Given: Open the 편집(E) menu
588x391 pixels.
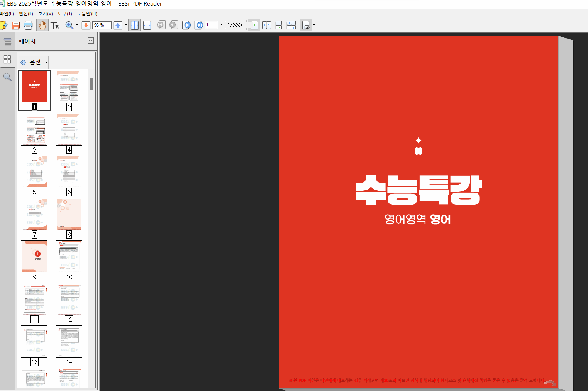Looking at the screenshot, I should pos(26,14).
